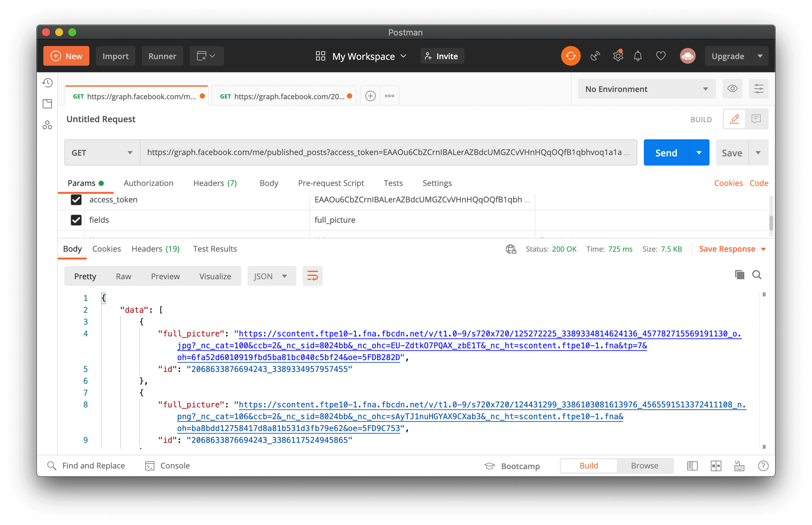Screen dimensions: 812x525
Task: Switch response view to Raw
Action: coord(123,276)
